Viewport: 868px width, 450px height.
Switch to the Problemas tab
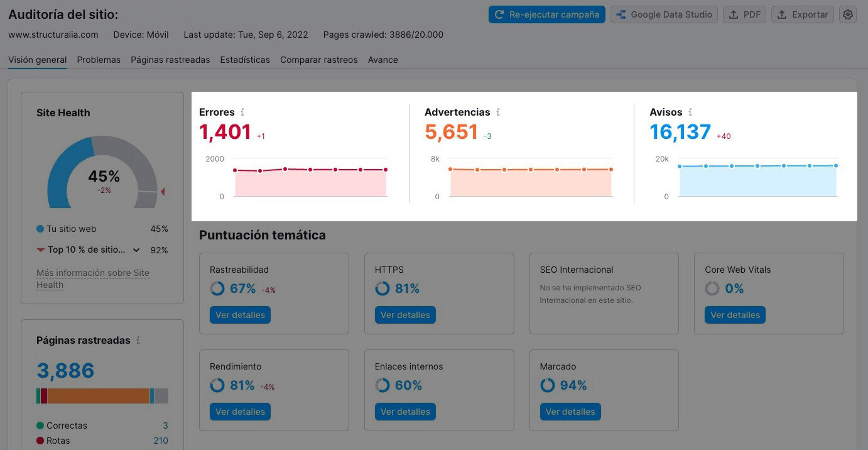point(99,60)
